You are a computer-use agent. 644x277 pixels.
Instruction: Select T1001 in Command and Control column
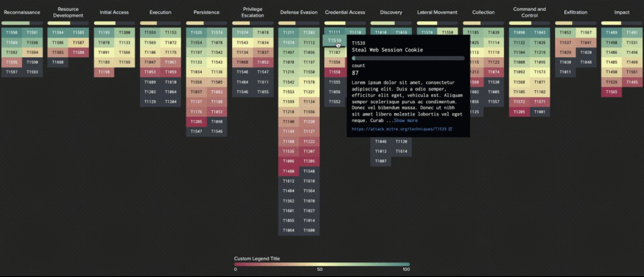(540, 112)
